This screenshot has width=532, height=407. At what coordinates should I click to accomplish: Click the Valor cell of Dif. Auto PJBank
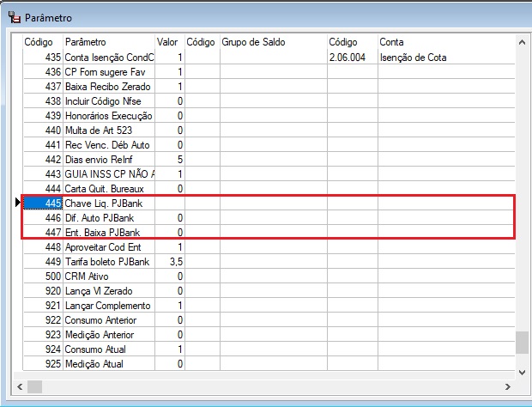[170, 217]
